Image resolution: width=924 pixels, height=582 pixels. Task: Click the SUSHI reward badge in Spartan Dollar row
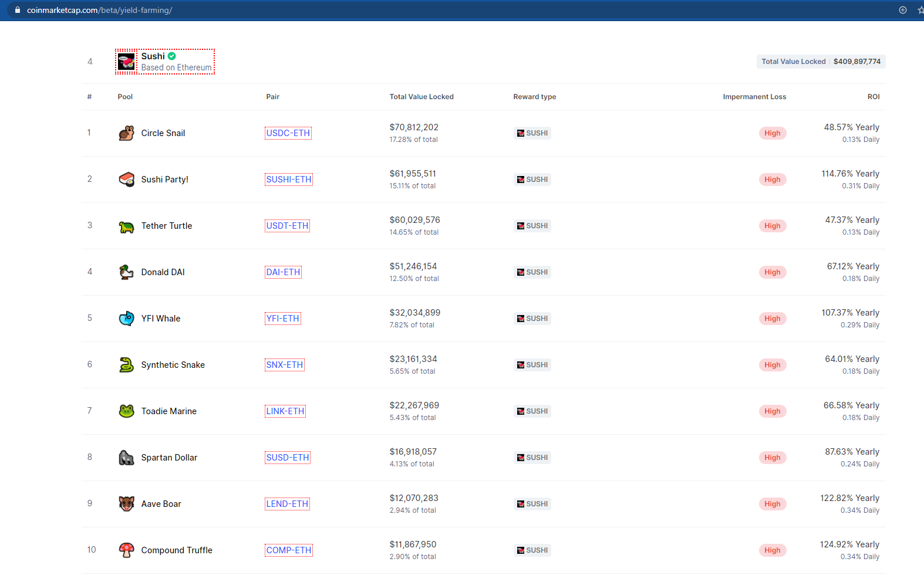(x=532, y=458)
